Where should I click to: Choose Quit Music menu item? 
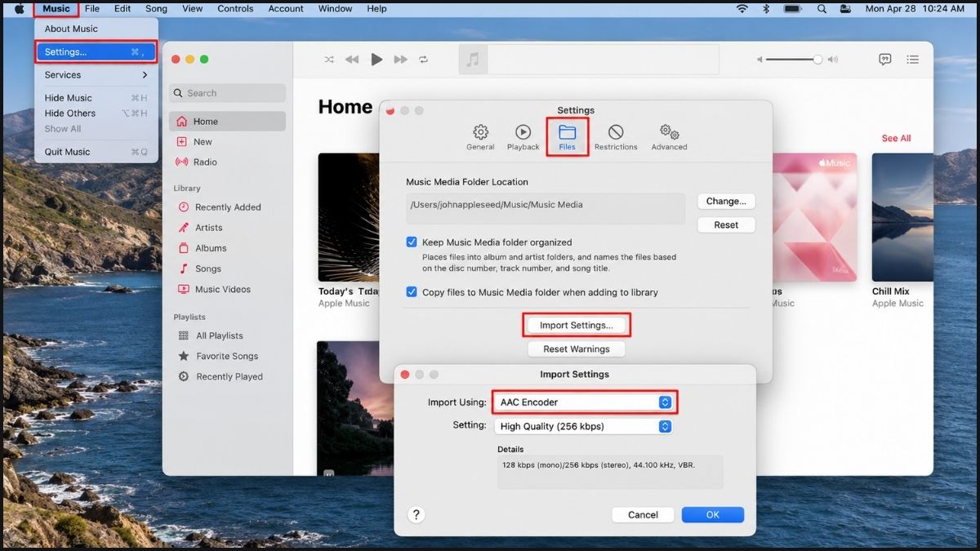[96, 152]
